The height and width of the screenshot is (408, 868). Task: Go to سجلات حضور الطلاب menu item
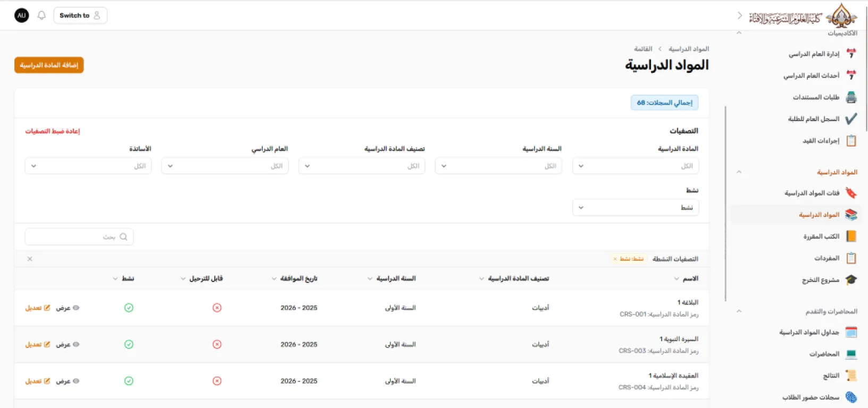(x=811, y=397)
